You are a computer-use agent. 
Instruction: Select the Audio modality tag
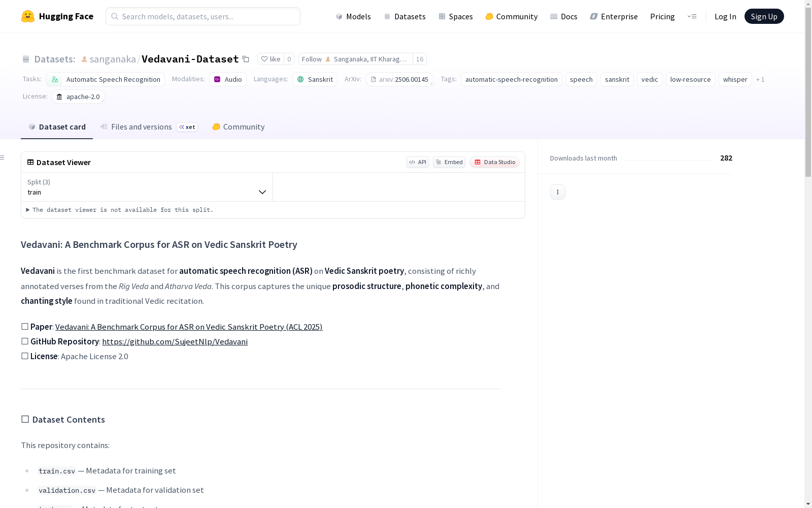[x=228, y=79]
